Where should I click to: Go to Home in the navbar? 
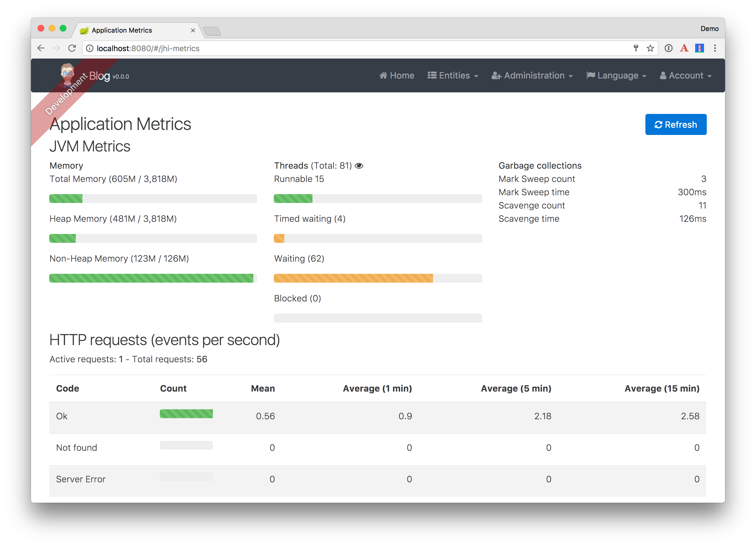pyautogui.click(x=397, y=76)
